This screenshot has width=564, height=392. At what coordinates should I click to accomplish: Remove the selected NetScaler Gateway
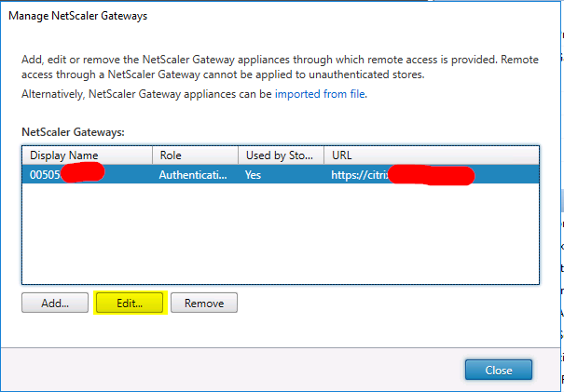point(204,303)
